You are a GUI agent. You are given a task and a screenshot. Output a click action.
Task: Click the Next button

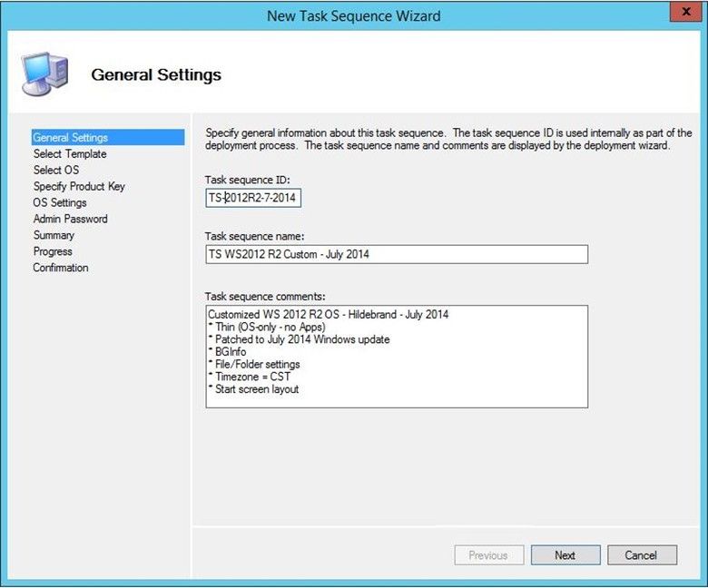(565, 555)
